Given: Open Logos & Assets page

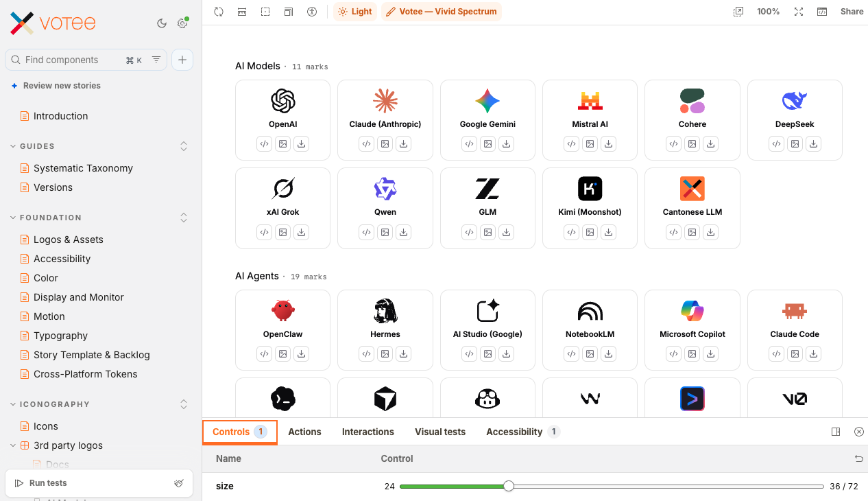Looking at the screenshot, I should pyautogui.click(x=68, y=240).
